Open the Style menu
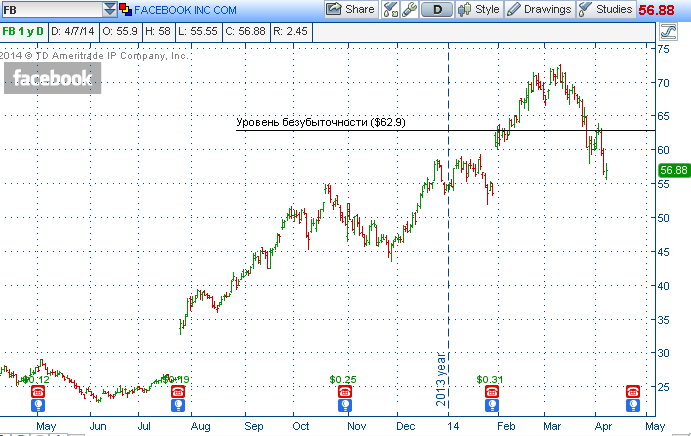Image resolution: width=691 pixels, height=436 pixels. pos(479,9)
